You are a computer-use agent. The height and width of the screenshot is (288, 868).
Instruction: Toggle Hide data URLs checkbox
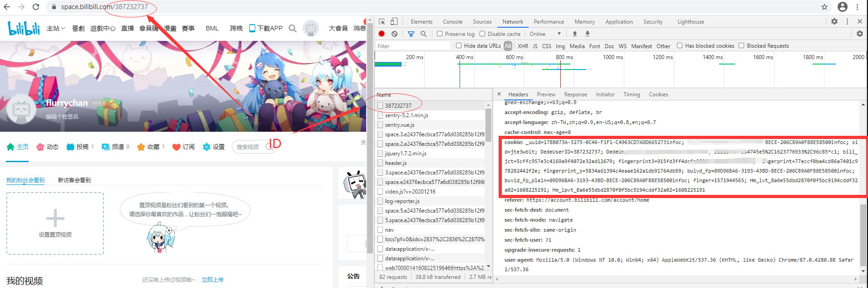(459, 45)
